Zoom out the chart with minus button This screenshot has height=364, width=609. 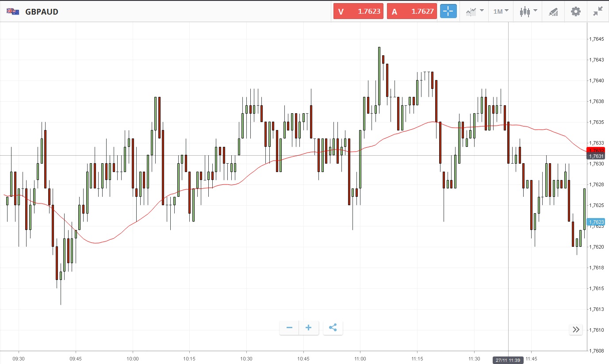point(289,328)
